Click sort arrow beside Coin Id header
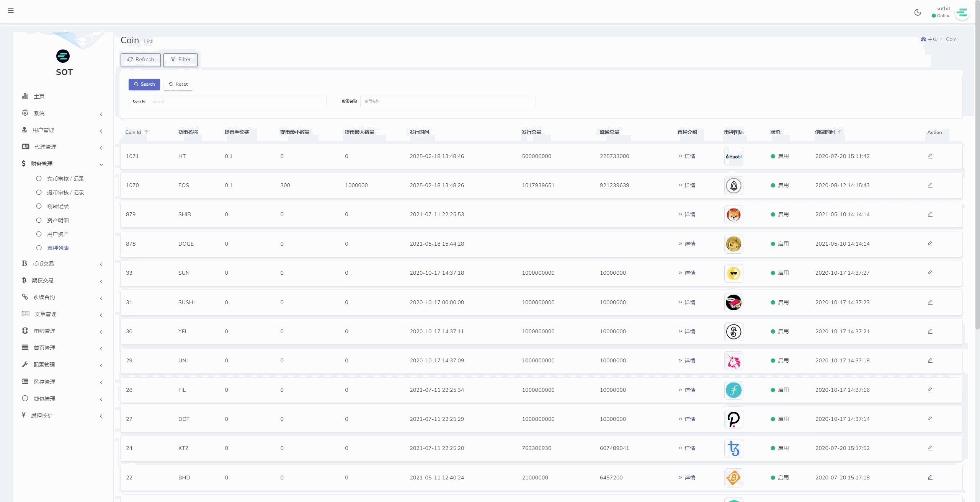Screen dimensions: 980x502 point(146,132)
